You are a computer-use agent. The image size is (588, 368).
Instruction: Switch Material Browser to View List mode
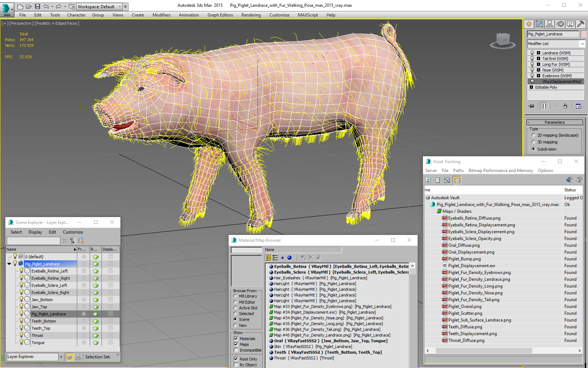tap(269, 257)
